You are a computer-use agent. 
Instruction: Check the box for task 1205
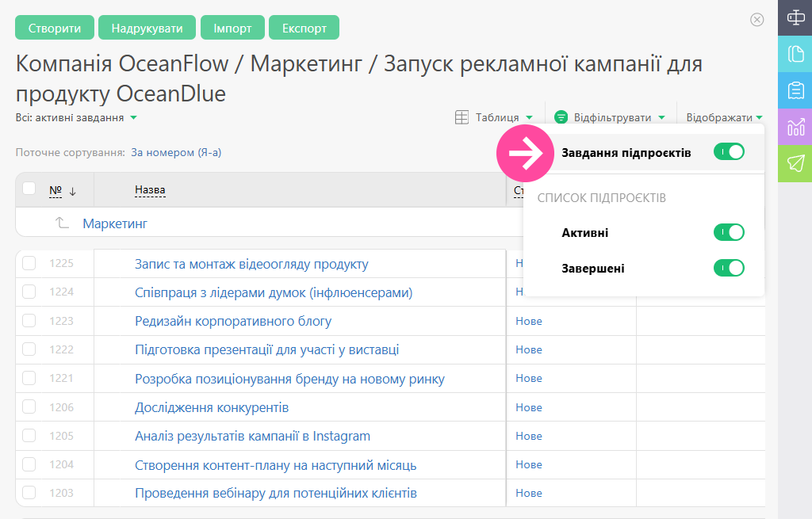click(x=29, y=436)
